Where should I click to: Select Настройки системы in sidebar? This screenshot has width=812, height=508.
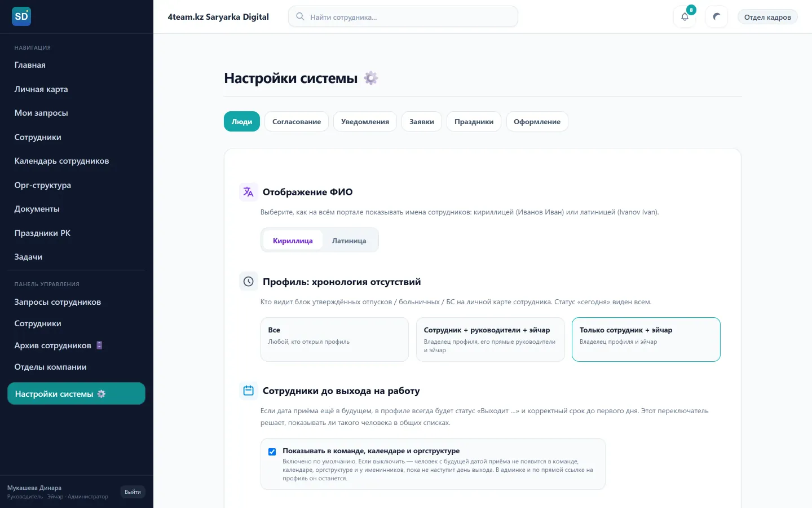76,393
